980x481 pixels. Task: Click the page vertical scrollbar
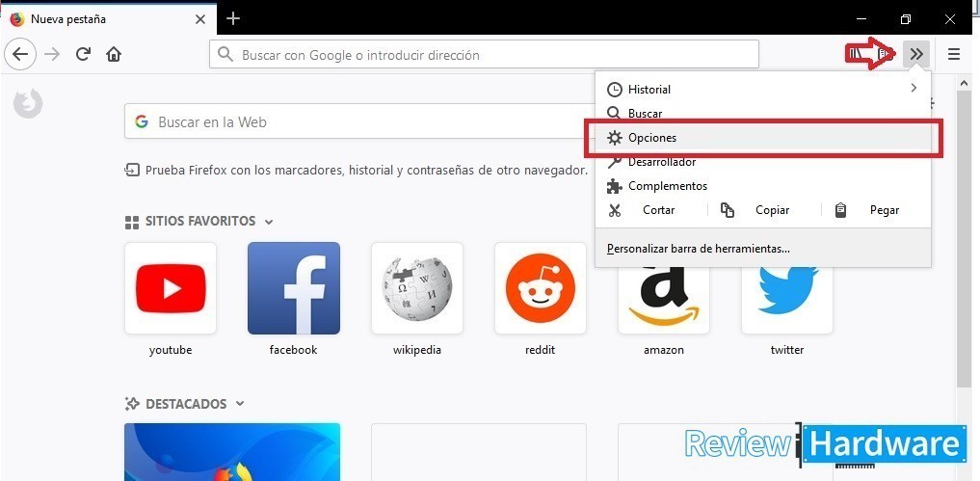tap(964, 238)
